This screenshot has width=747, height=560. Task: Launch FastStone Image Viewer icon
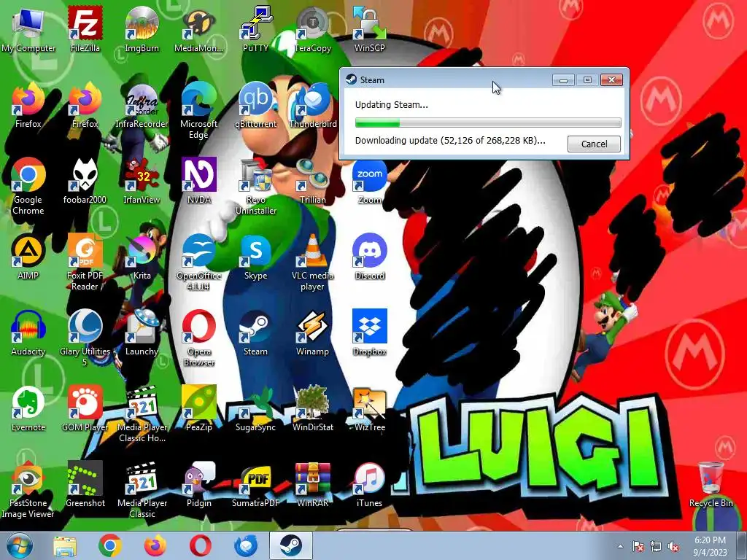(x=28, y=489)
